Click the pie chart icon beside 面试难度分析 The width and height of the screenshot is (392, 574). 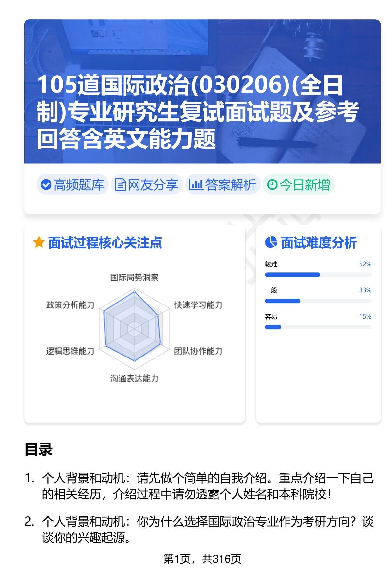tap(271, 242)
